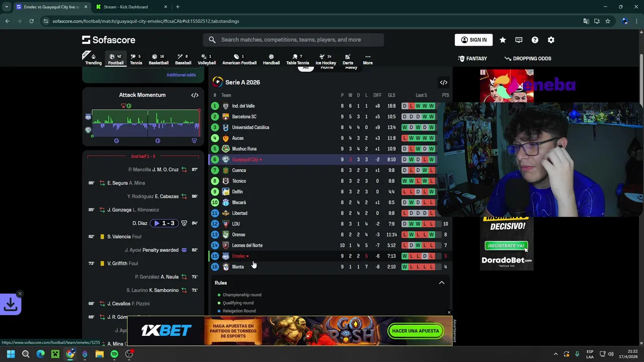The image size is (644, 362).
Task: Show hidden system tray icons
Action: pos(555,354)
